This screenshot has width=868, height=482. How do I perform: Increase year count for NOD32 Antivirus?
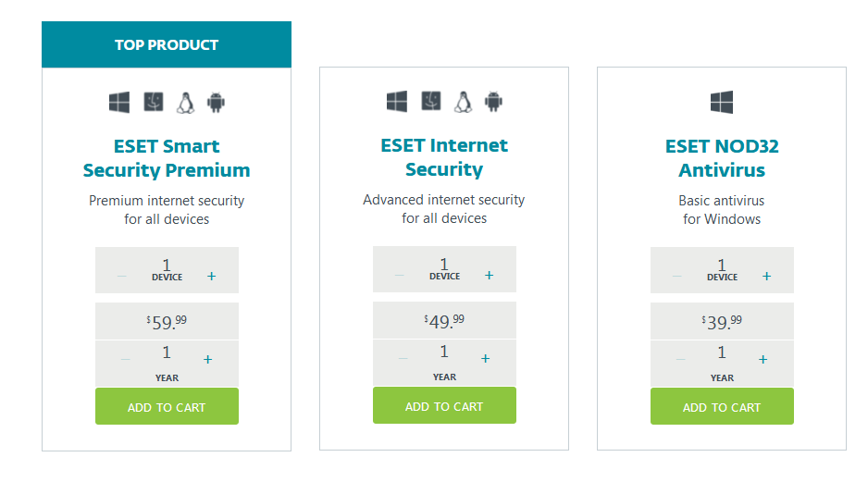tap(763, 360)
